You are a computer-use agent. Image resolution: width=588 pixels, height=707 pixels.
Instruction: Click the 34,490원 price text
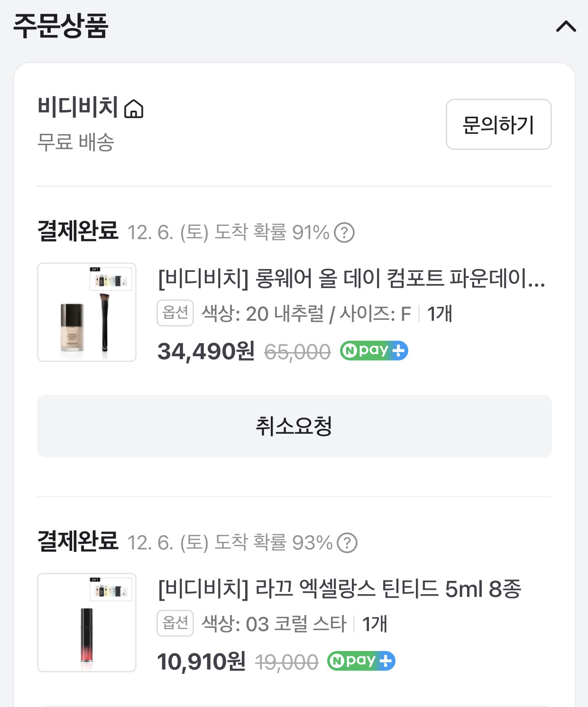206,352
